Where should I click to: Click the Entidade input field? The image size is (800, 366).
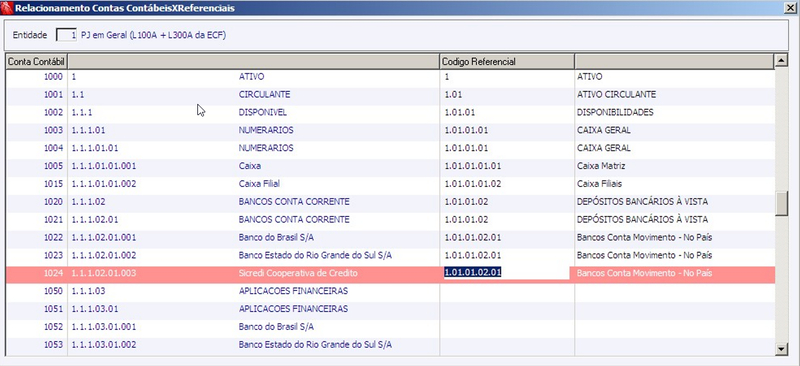pyautogui.click(x=66, y=35)
